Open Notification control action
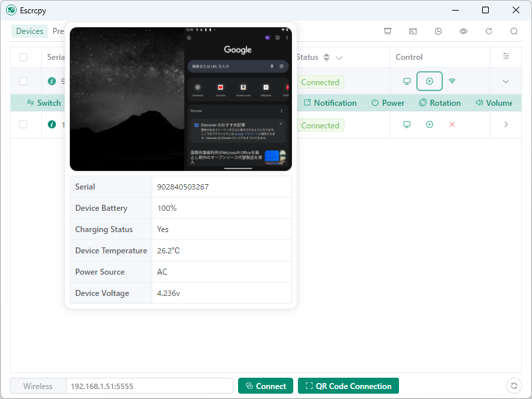Screen dimensions: 532x399 click(330, 103)
